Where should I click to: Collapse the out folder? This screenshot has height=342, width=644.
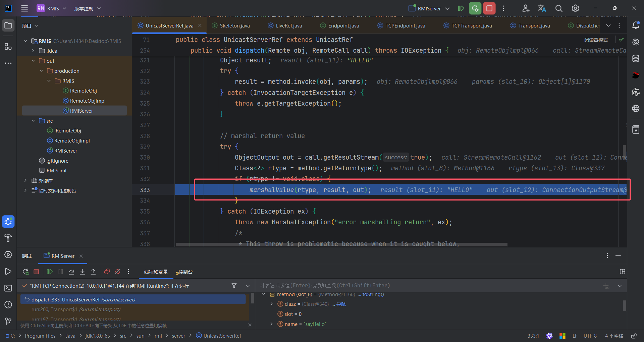click(x=33, y=61)
